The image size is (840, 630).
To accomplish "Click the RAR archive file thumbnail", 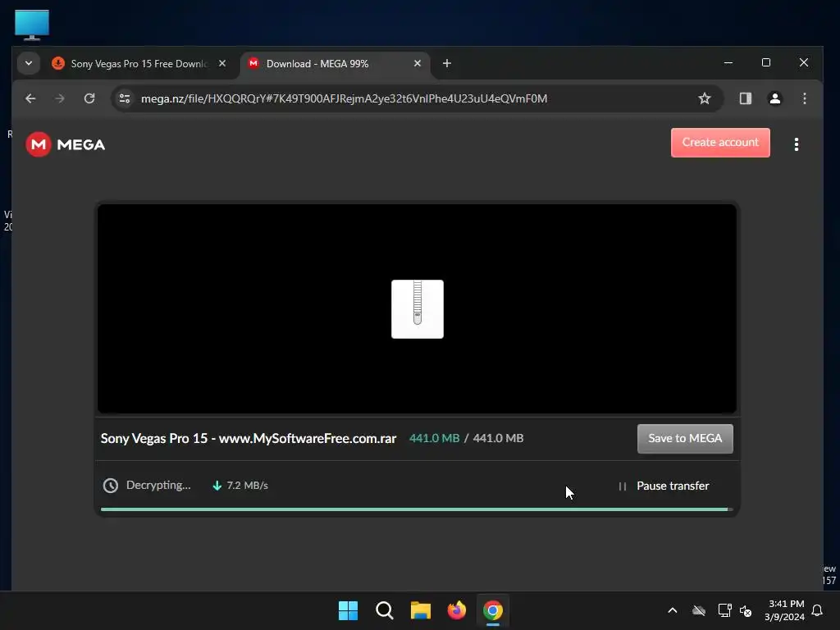I will [418, 309].
